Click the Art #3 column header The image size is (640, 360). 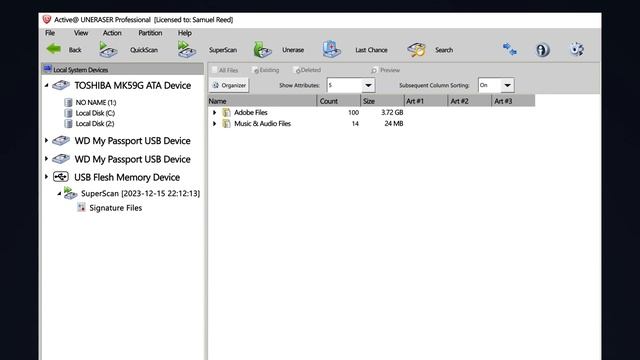click(x=513, y=101)
